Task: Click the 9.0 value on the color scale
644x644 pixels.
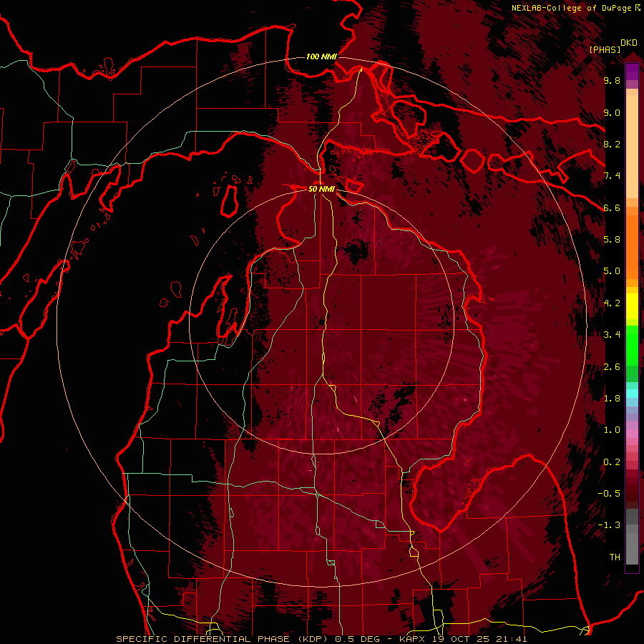Action: tap(612, 112)
